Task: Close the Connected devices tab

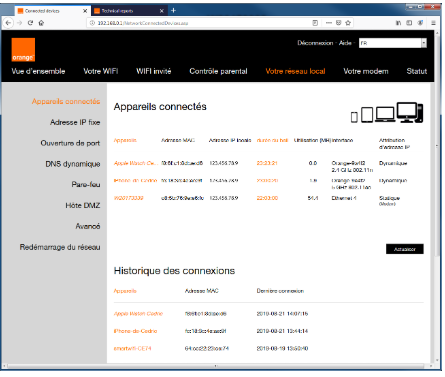Action: 85,11
